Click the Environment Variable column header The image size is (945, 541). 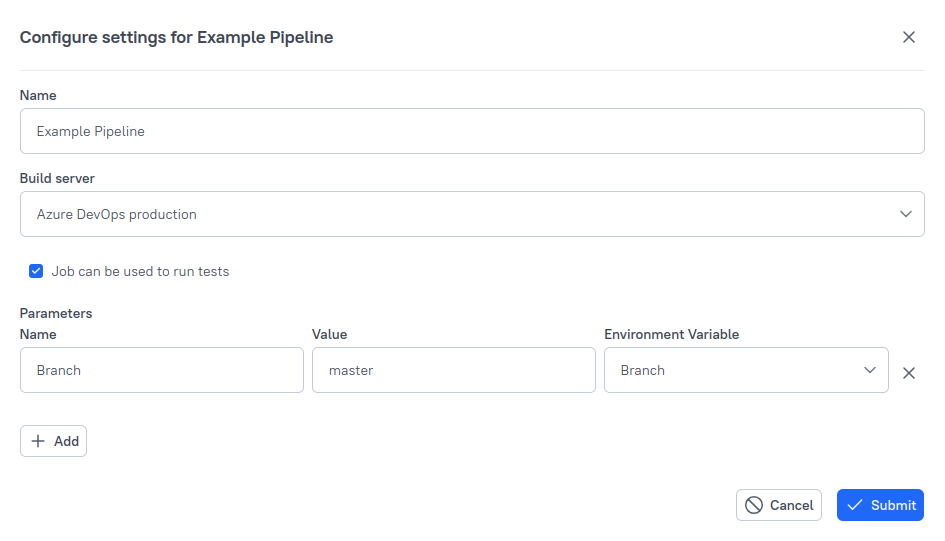coord(671,334)
